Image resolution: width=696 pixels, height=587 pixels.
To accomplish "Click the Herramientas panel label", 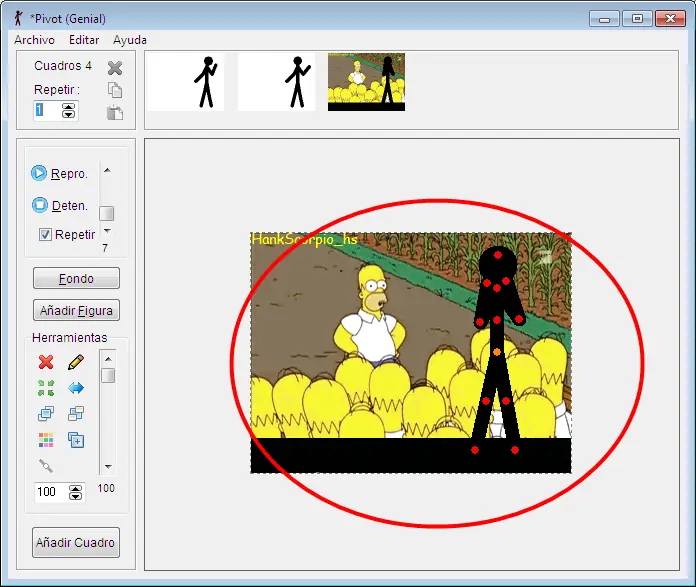I will (x=70, y=338).
